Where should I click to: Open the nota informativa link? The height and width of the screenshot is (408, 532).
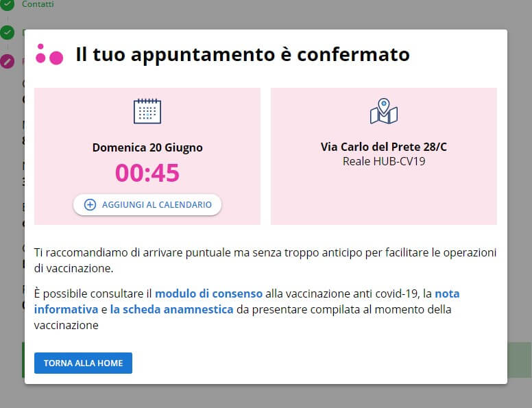coord(447,293)
